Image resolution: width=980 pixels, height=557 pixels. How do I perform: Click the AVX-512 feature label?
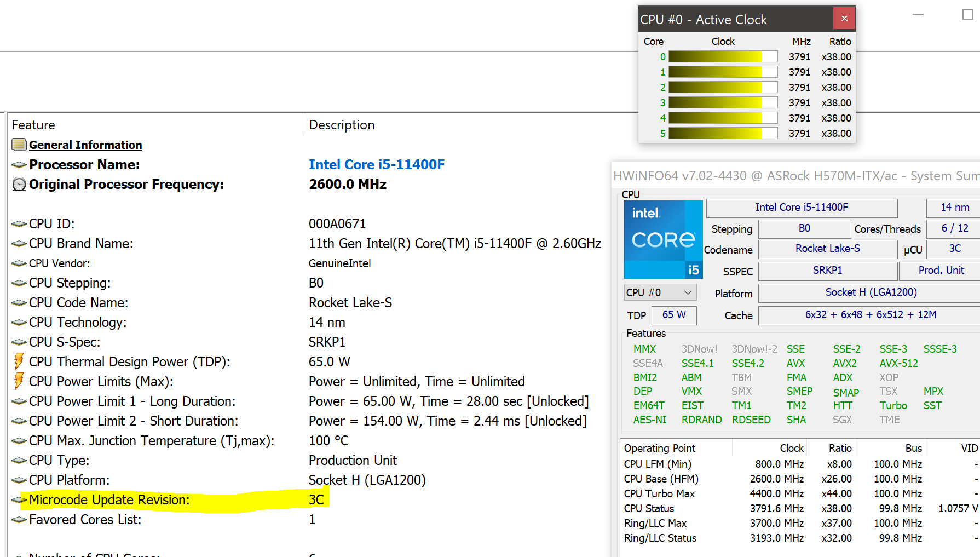898,363
